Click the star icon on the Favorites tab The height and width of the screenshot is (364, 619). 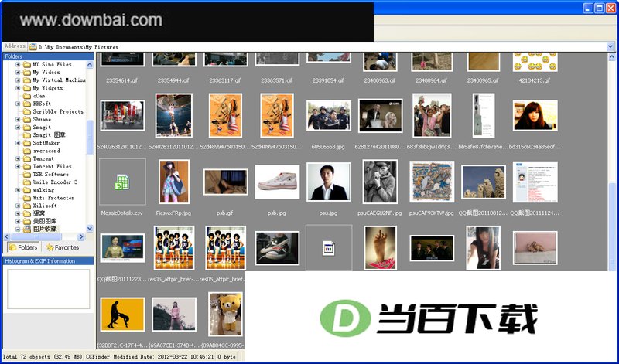coord(50,247)
